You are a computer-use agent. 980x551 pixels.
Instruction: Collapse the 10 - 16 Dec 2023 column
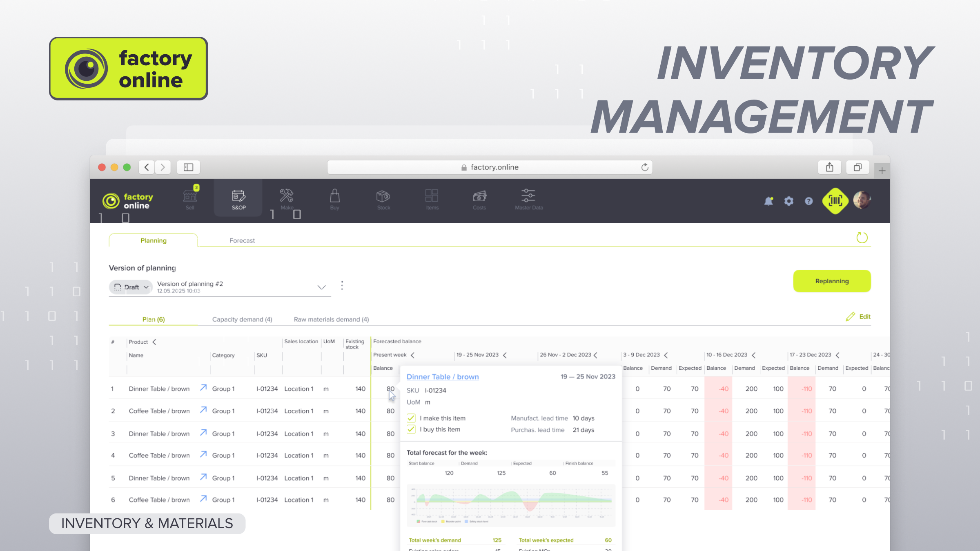[754, 355]
